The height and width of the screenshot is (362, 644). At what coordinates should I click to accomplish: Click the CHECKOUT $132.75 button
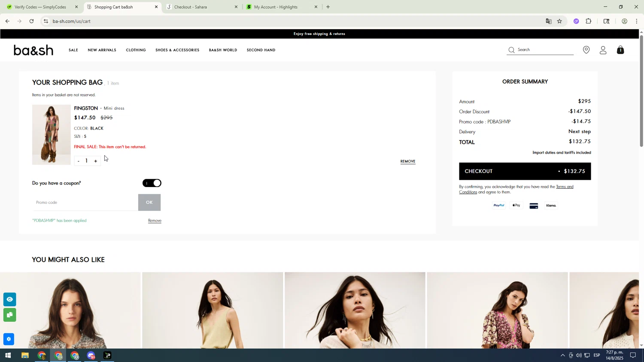tap(525, 171)
